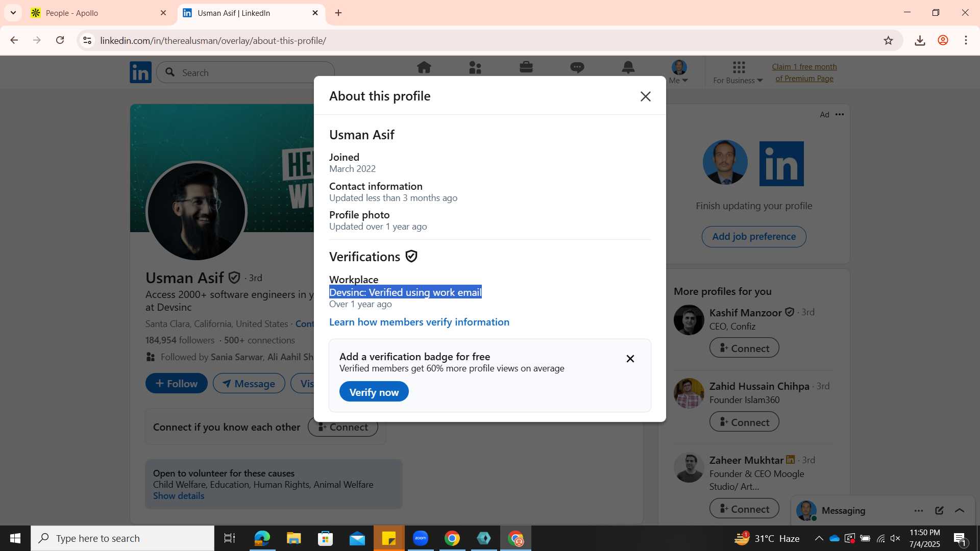
Task: Open the LinkedIn Home icon
Action: click(424, 67)
